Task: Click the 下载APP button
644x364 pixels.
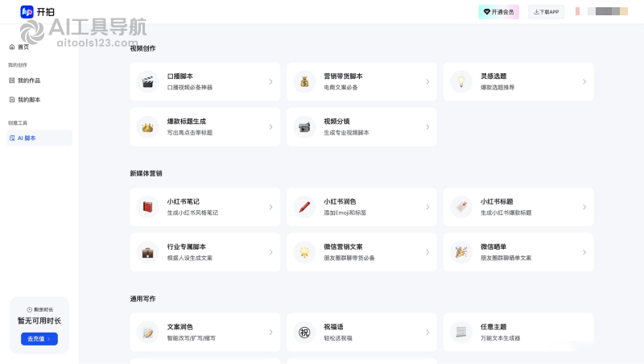Action: tap(547, 12)
